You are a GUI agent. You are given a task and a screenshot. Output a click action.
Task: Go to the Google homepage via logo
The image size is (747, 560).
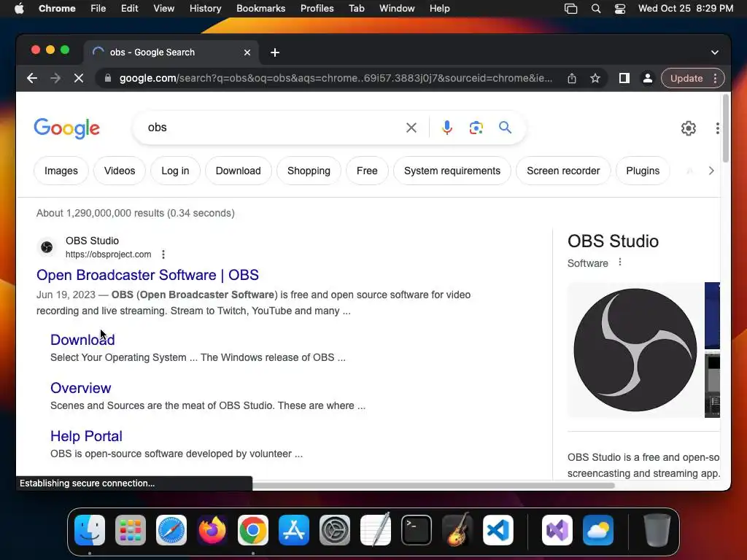[66, 128]
